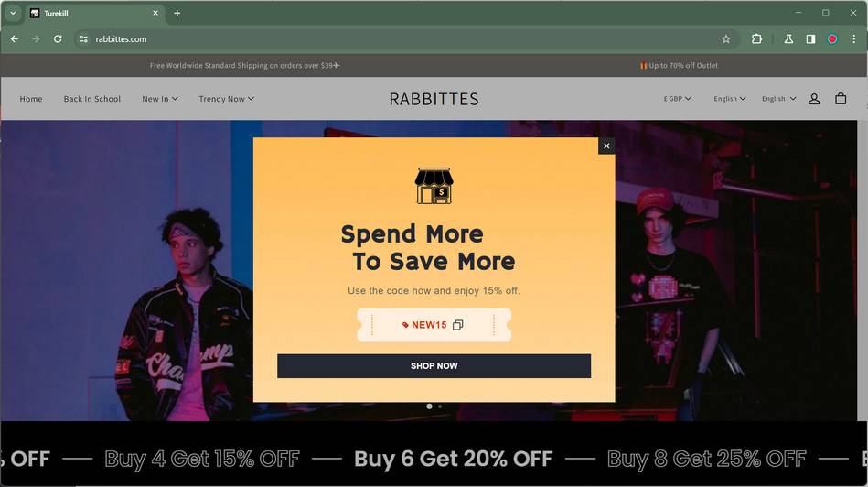The height and width of the screenshot is (487, 868).
Task: Open the first English language dropdown
Action: [x=730, y=99]
